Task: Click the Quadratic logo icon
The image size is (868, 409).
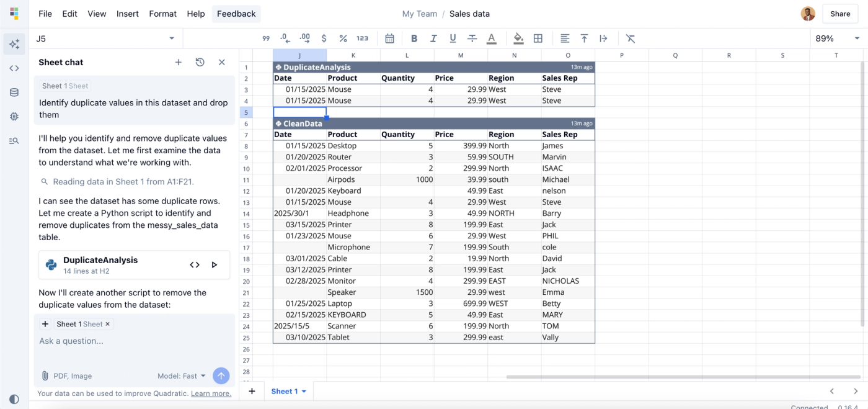Action: tap(14, 14)
